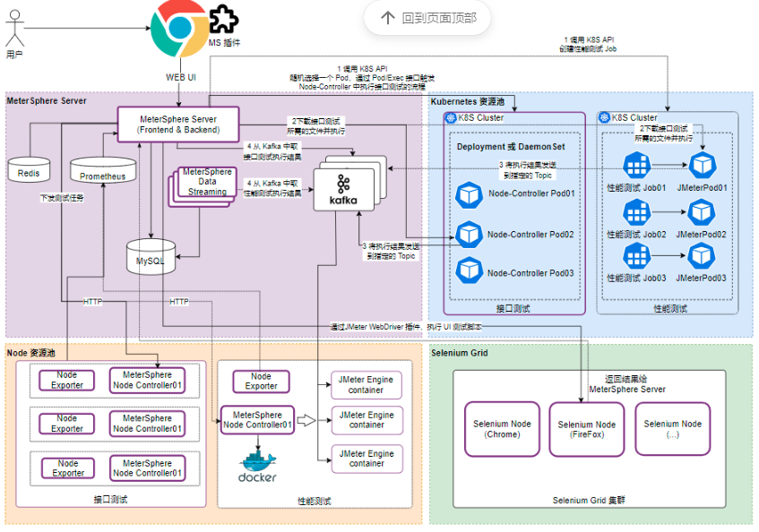This screenshot has height=532, width=759.
Task: Click the MS 插件 puzzle piece icon
Action: coord(224,20)
